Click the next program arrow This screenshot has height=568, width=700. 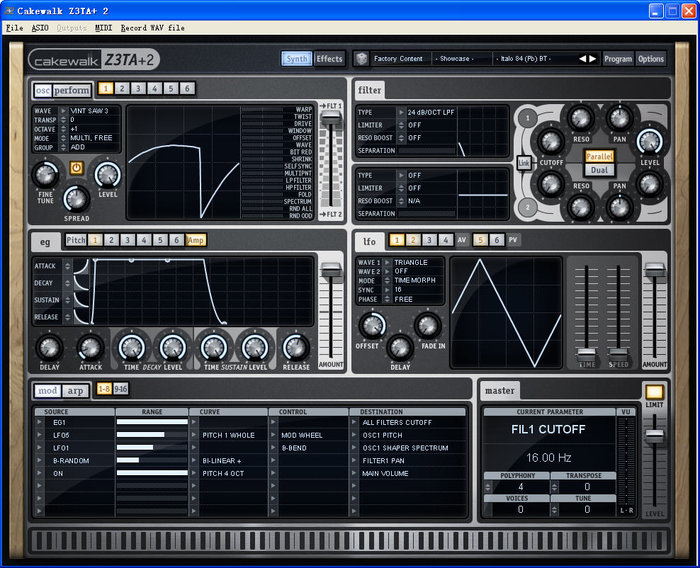tap(592, 59)
